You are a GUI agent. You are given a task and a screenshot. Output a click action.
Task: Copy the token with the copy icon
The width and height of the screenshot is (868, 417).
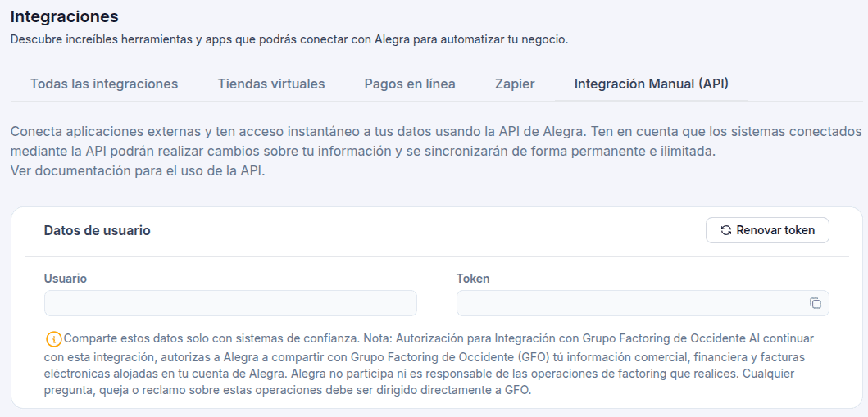(816, 303)
